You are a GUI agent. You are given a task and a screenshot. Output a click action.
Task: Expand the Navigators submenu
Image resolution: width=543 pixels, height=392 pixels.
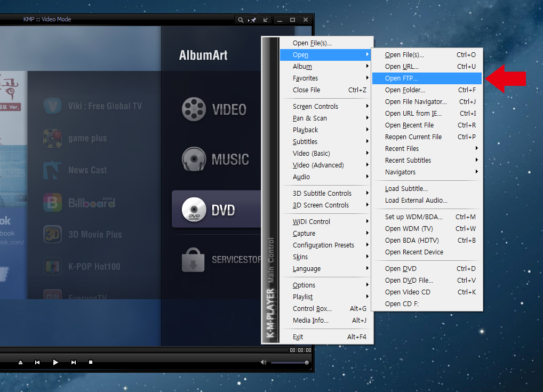coord(427,172)
